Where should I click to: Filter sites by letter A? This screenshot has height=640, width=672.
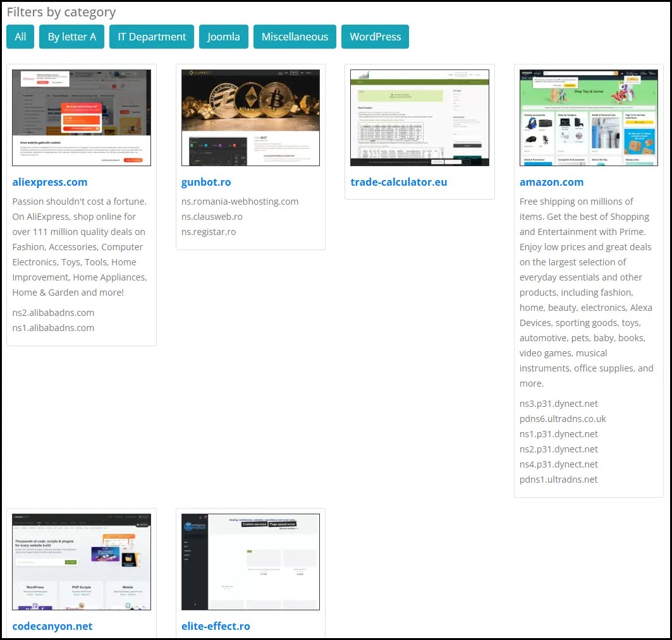point(71,37)
